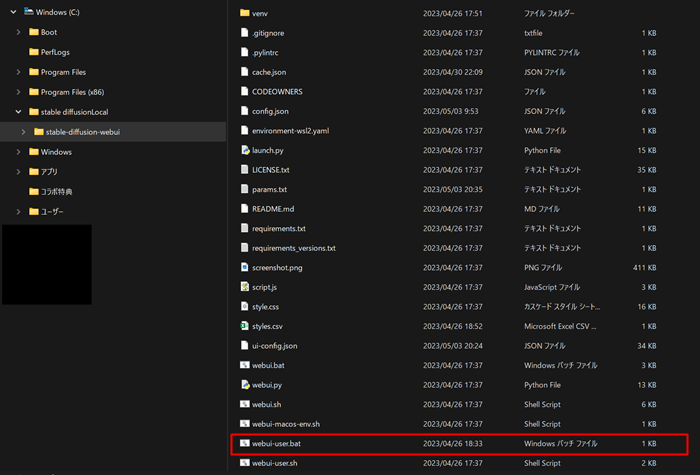This screenshot has width=700, height=475.
Task: Select the file name launch.py
Action: [x=268, y=150]
